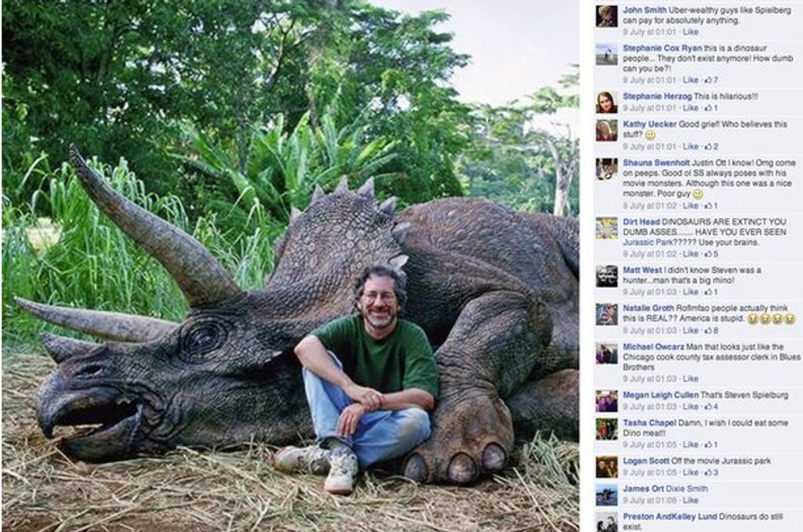Viewport: 803px width, 532px height.
Task: Click Dirt Head's profile avatar
Action: coord(606,228)
